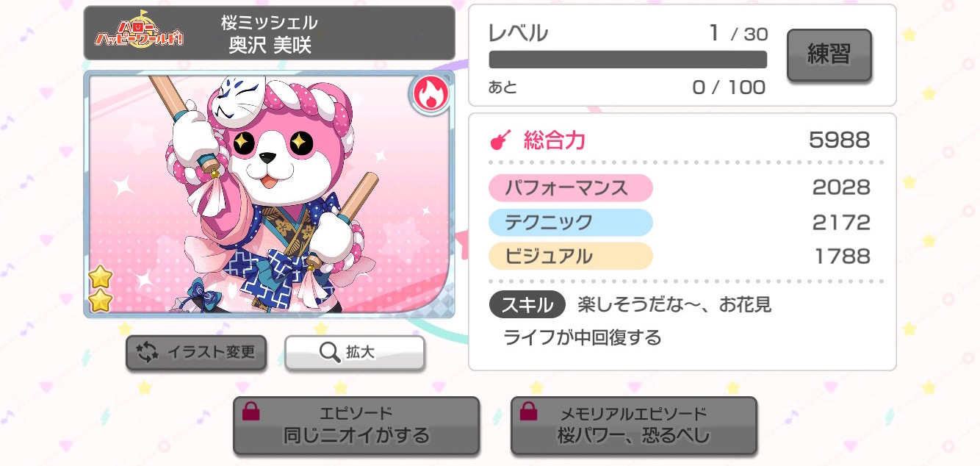Click the Michelle card illustration
The image size is (980, 466).
click(269, 194)
